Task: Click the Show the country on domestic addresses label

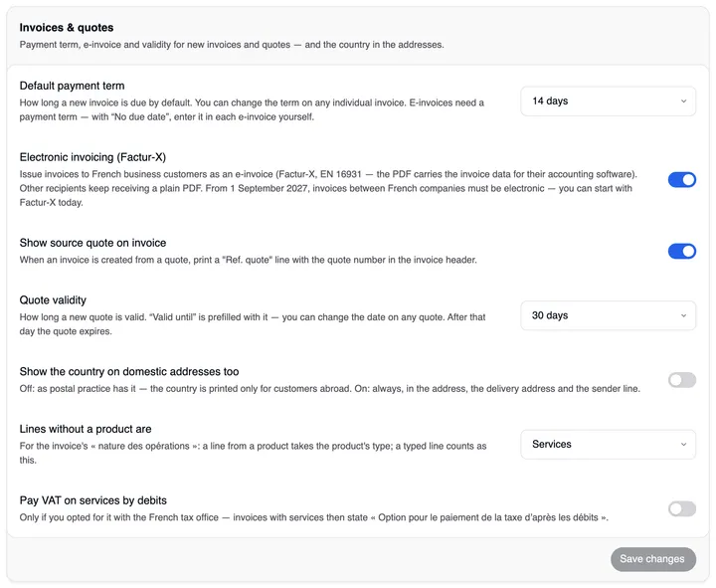Action: 129,371
